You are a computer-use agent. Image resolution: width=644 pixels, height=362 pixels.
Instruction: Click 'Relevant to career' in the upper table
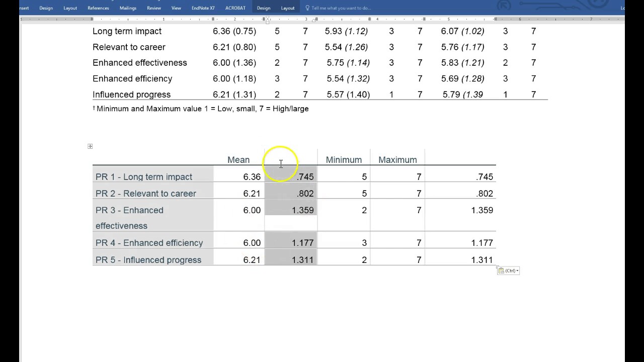129,47
